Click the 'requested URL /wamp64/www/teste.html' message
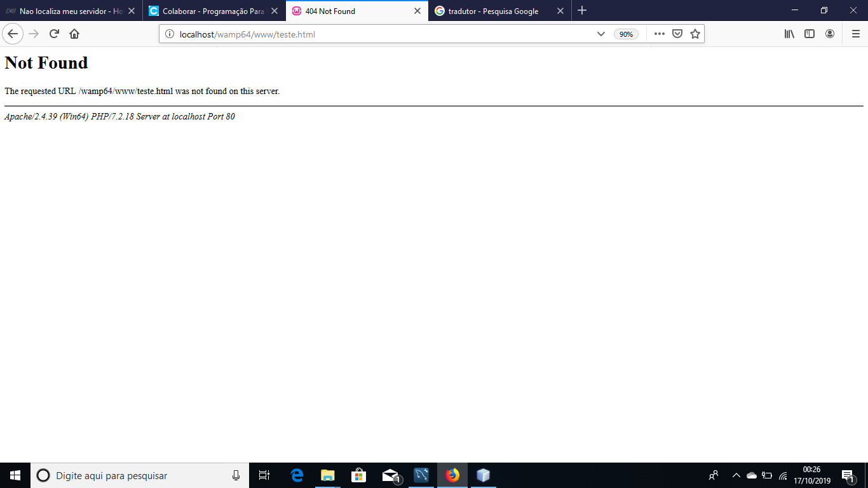 pyautogui.click(x=142, y=91)
